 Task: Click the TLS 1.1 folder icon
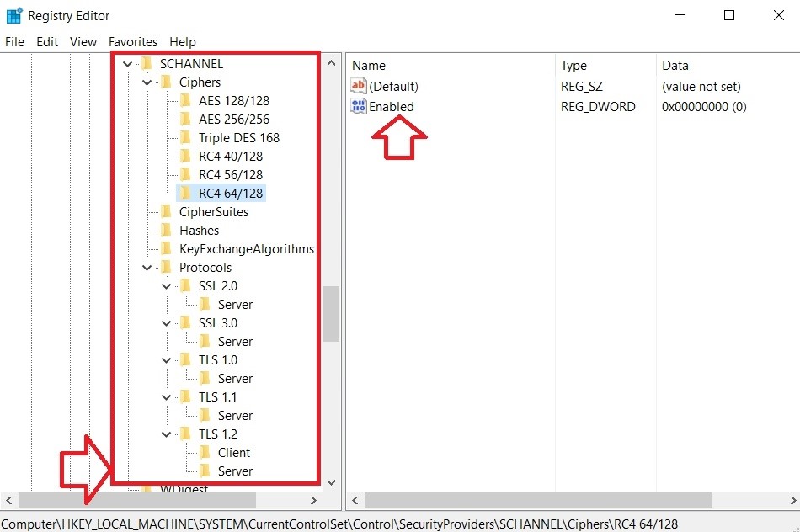[186, 396]
